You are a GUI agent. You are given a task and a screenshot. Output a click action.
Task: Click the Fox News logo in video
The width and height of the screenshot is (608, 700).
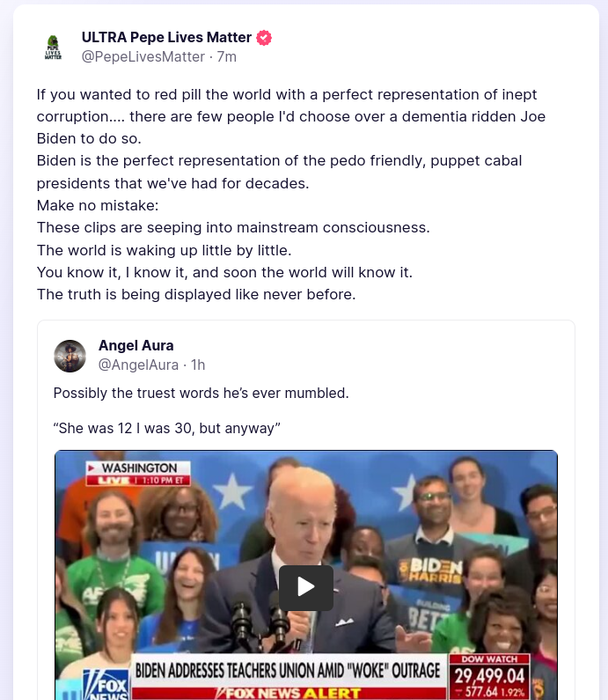tap(106, 683)
